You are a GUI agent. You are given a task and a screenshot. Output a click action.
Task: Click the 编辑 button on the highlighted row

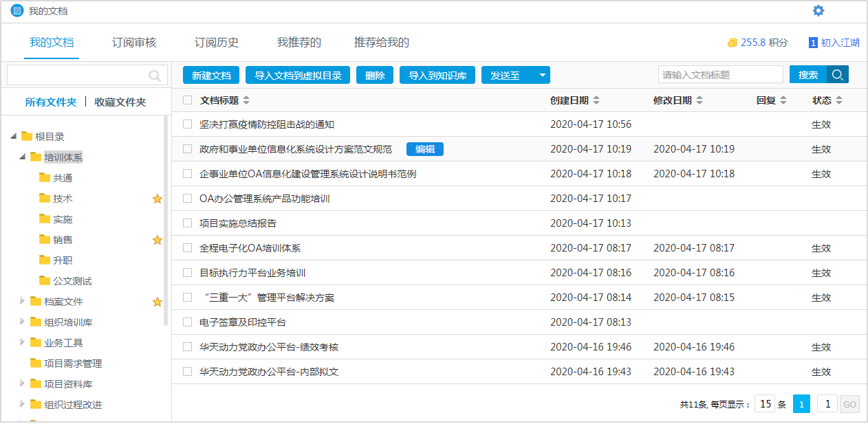[424, 149]
